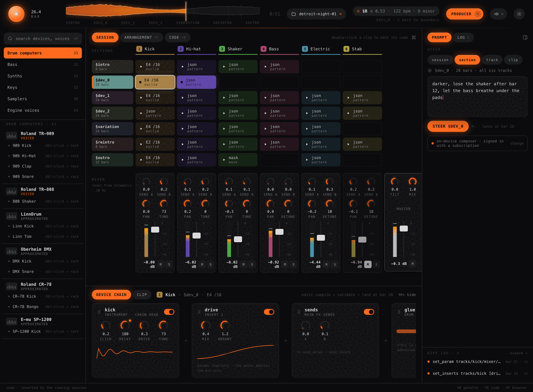Open the Samplers device category
This screenshot has width=533, height=392.
coord(43,99)
